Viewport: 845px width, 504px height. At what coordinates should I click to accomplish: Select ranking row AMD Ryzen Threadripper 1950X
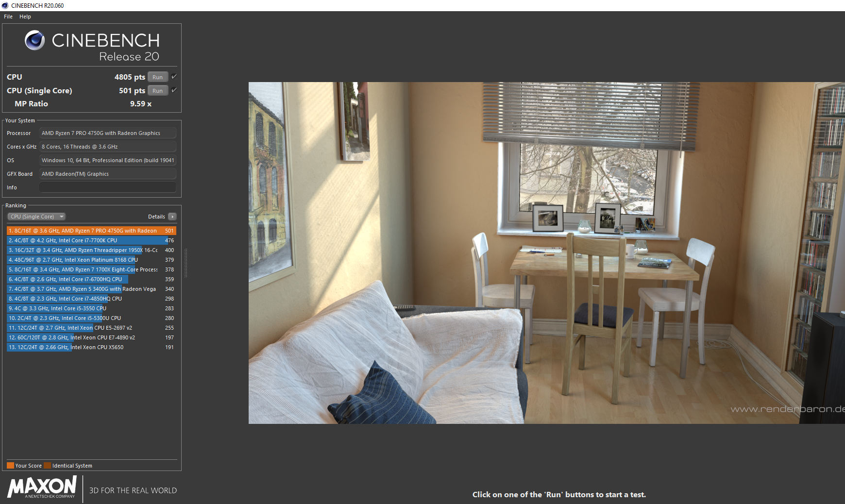pos(91,250)
